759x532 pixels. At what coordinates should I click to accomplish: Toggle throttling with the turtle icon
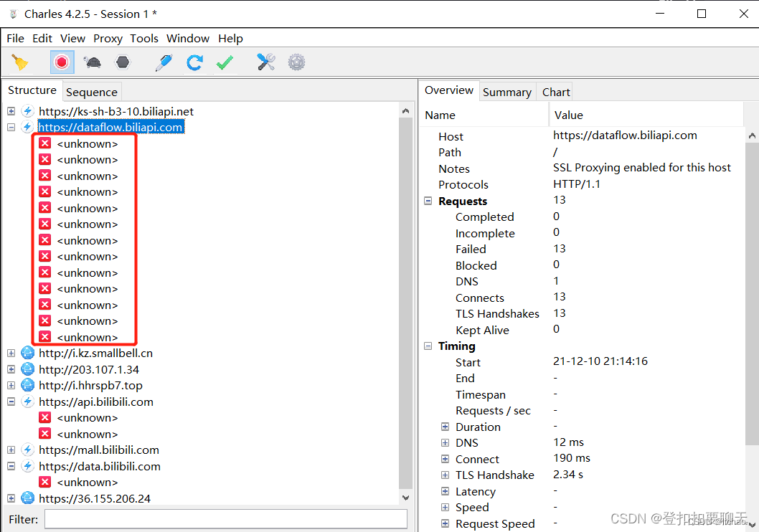coord(92,62)
